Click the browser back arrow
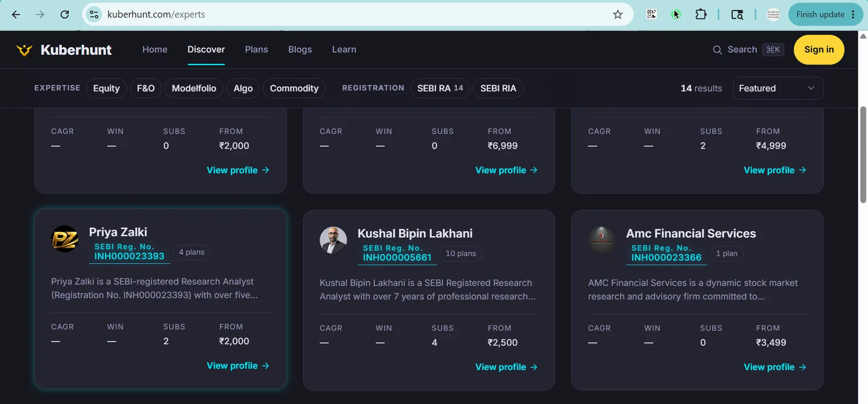Viewport: 868px width, 404px height. point(16,15)
